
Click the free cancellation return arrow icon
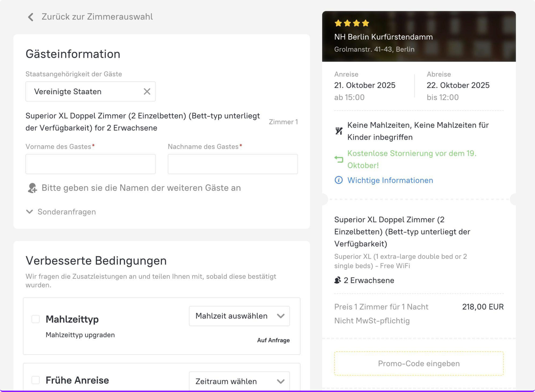click(339, 159)
